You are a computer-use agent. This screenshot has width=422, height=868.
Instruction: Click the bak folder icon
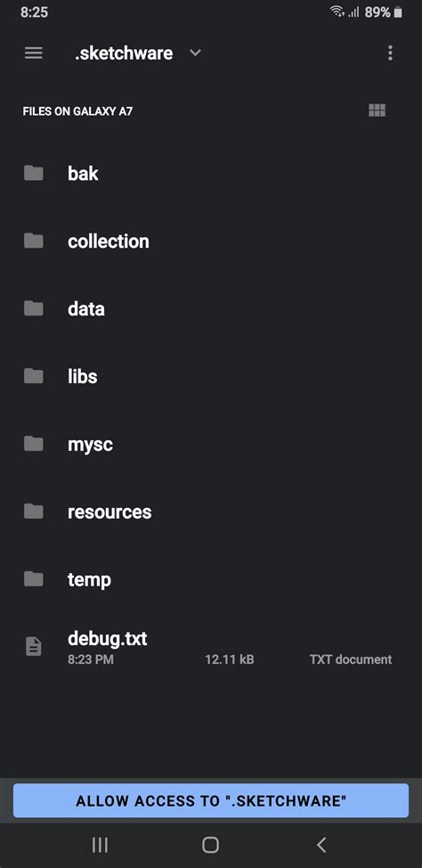33,173
